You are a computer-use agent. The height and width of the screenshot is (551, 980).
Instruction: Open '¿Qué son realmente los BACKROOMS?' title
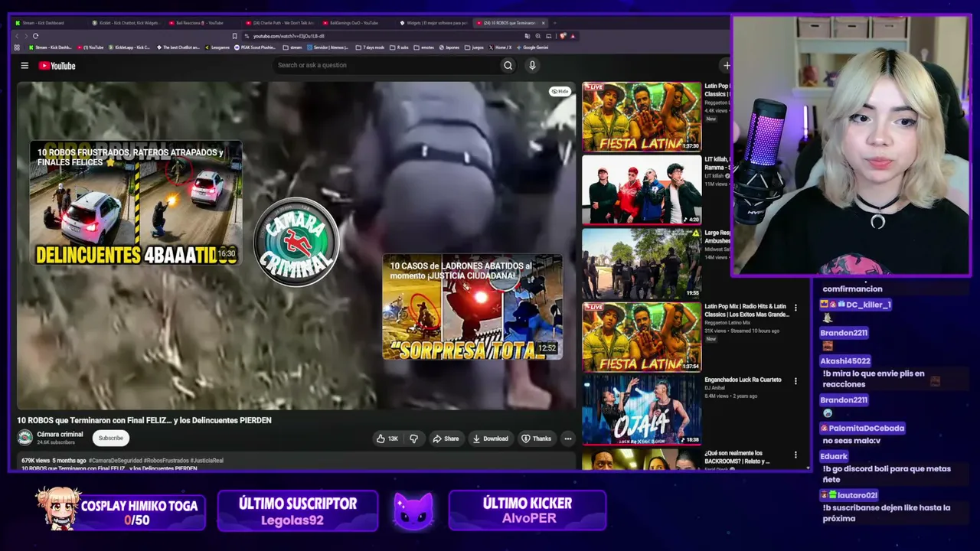tap(737, 457)
